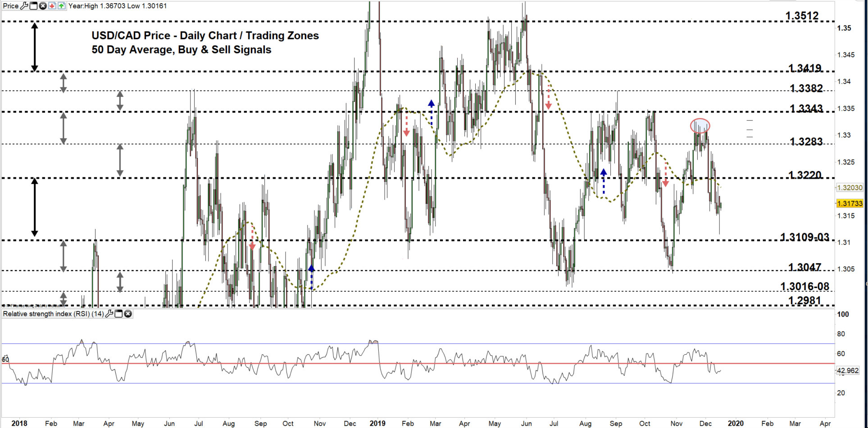The height and width of the screenshot is (428, 868).
Task: Maximize the Price chart panel
Action: [34, 6]
